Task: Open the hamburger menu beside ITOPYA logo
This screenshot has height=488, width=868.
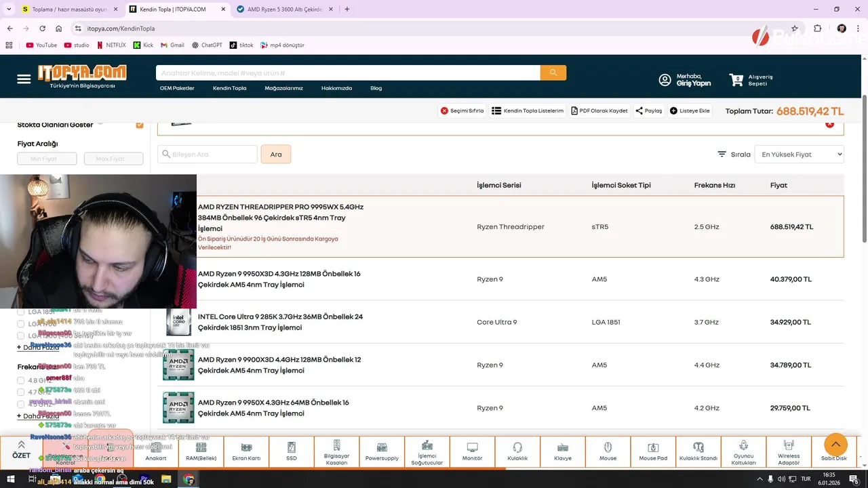Action: (x=24, y=79)
